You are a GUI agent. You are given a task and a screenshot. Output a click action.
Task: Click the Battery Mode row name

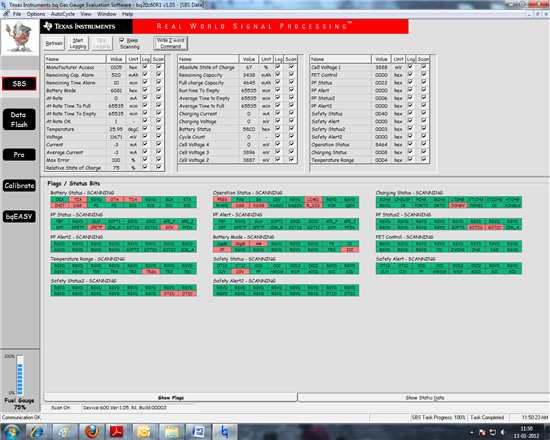tap(61, 91)
